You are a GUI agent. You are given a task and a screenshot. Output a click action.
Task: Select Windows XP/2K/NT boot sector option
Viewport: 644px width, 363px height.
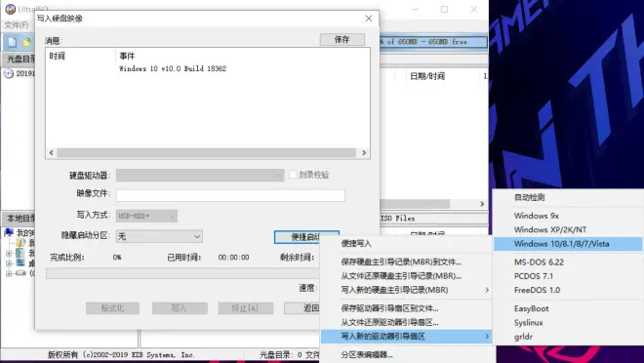(x=550, y=229)
